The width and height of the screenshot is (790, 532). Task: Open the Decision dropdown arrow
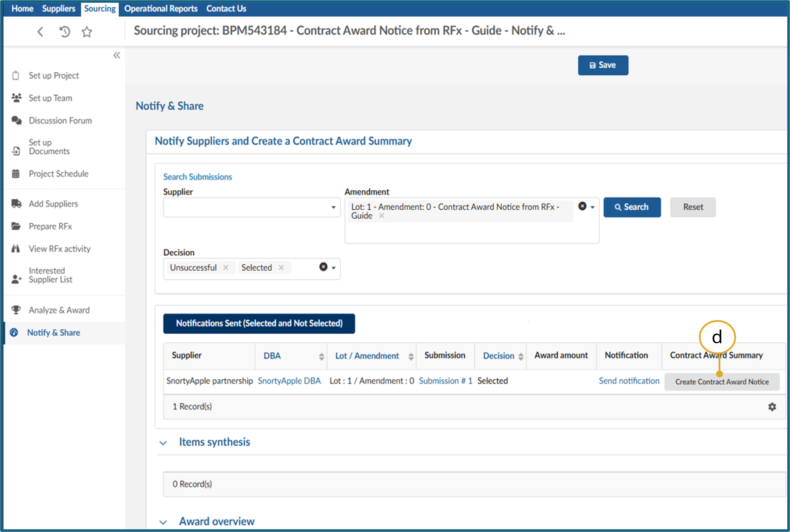[334, 268]
